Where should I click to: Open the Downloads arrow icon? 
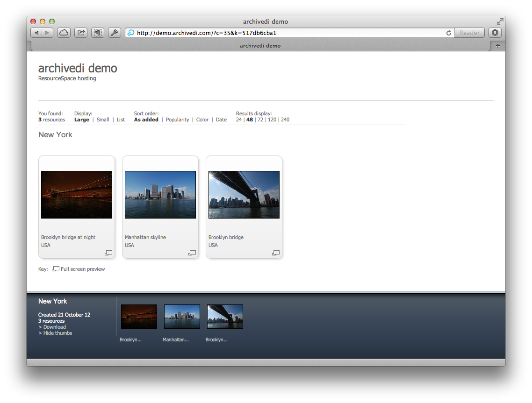coord(495,33)
